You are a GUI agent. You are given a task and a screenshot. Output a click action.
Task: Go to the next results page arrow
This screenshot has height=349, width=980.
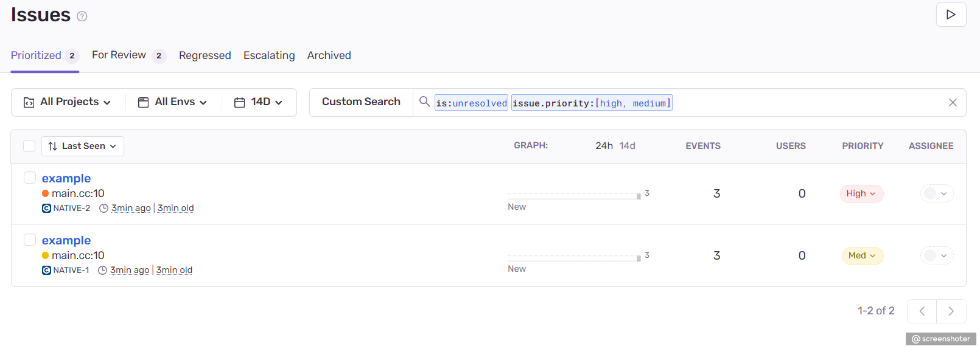(951, 311)
